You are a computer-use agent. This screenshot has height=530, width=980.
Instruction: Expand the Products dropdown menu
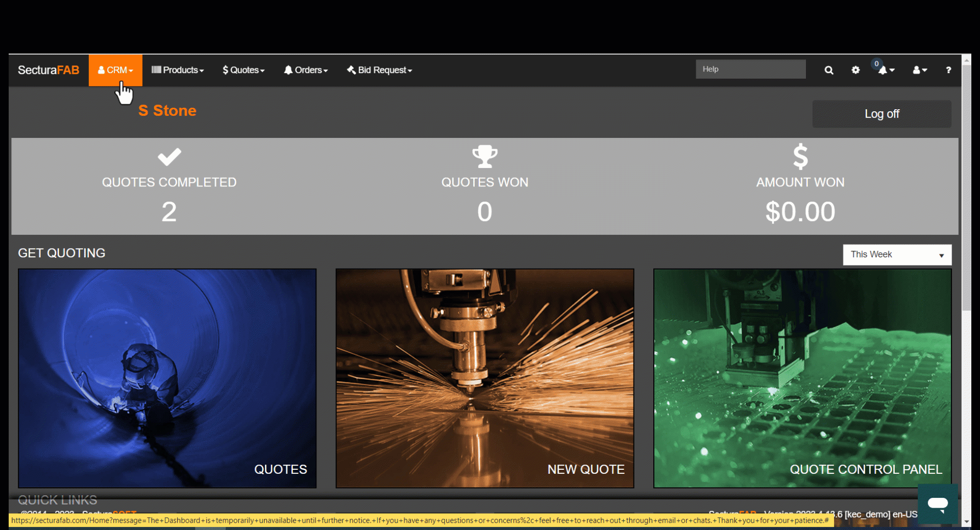click(x=178, y=70)
